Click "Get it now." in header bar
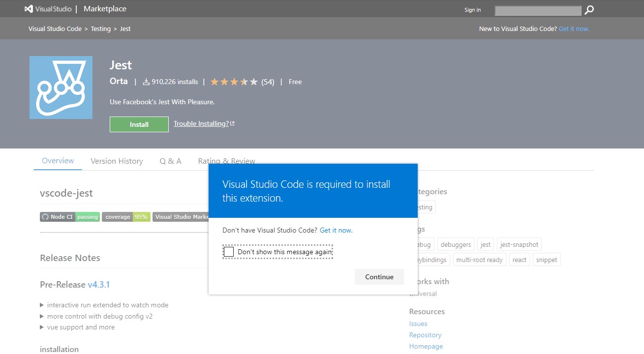The width and height of the screenshot is (644, 354). click(574, 29)
